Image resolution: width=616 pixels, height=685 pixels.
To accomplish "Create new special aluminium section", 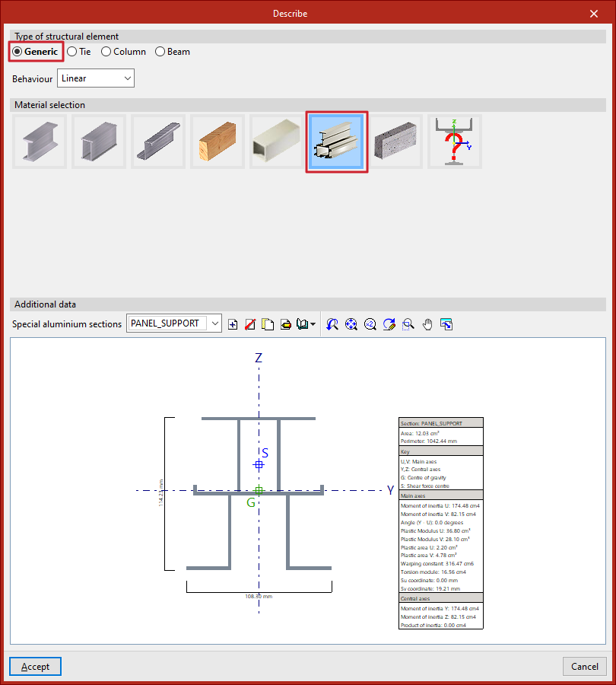I will [233, 324].
